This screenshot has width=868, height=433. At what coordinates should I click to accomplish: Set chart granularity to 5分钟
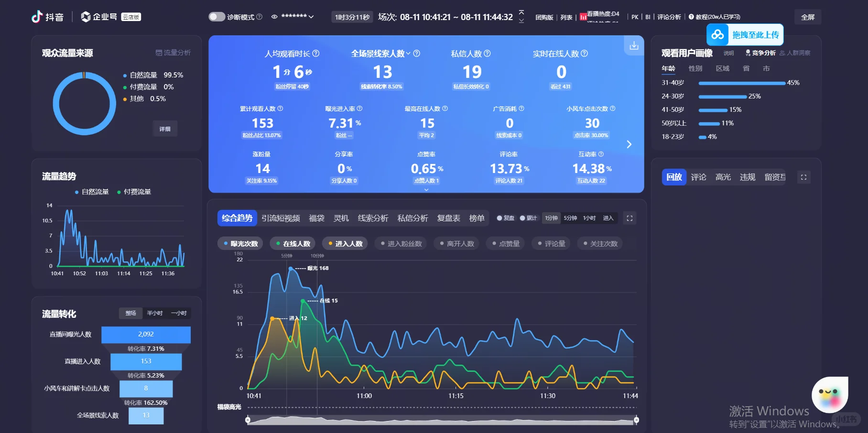point(570,218)
